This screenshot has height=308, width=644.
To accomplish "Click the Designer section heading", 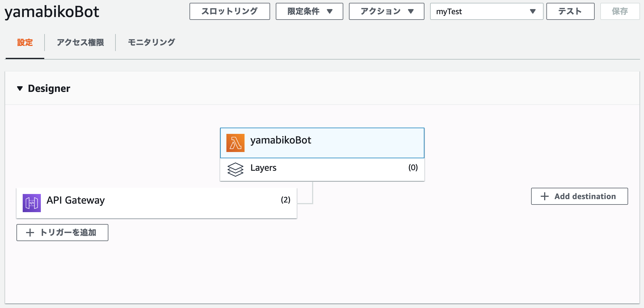I will pos(49,88).
